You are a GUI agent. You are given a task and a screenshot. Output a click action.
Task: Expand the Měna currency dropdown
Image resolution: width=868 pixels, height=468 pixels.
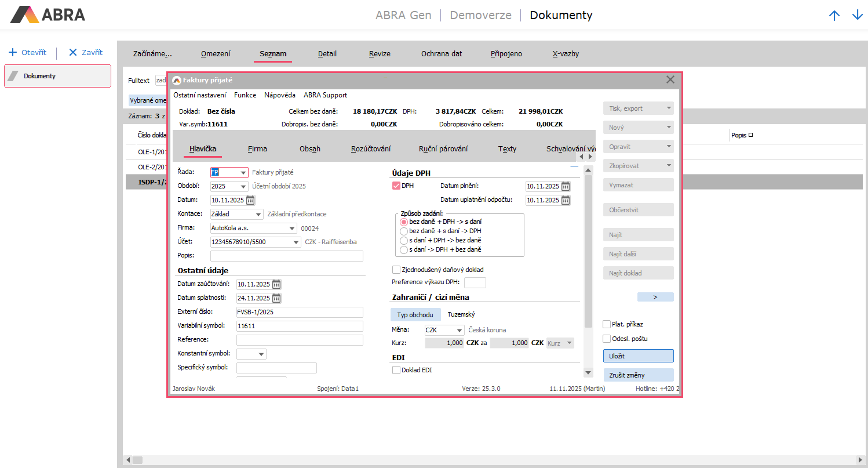pos(459,331)
